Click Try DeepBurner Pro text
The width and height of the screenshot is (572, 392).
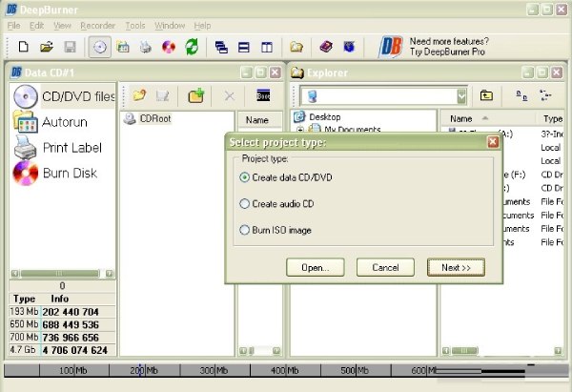click(447, 52)
